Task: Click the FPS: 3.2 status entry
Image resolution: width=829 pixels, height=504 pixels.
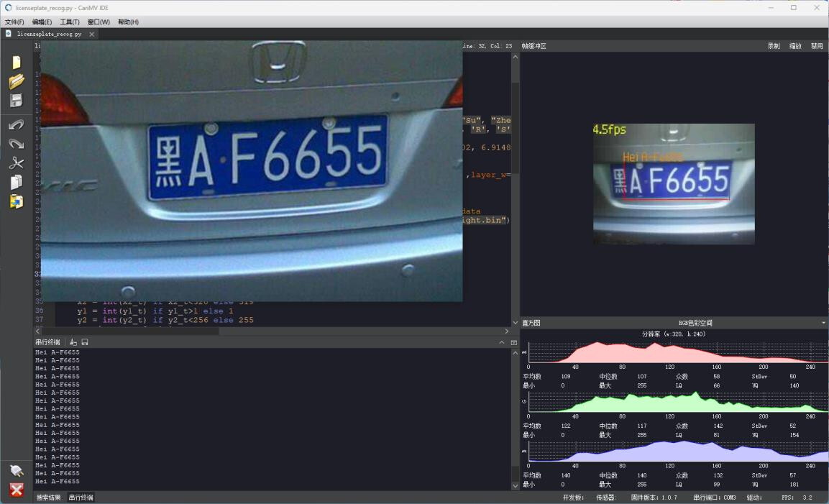Action: point(797,497)
